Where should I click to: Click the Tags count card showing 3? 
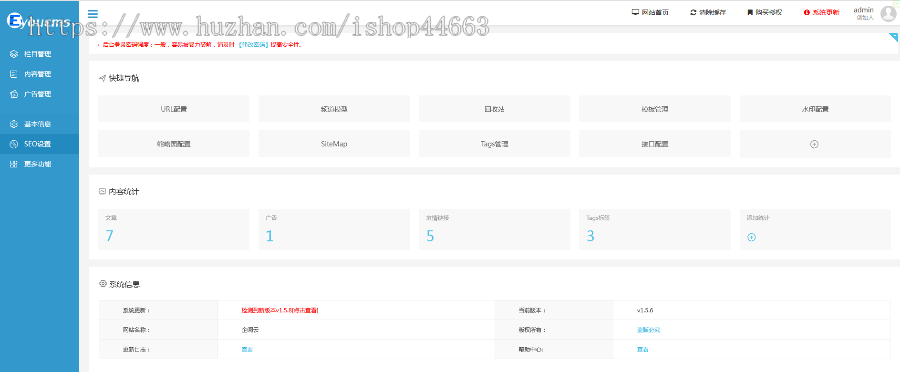click(655, 229)
